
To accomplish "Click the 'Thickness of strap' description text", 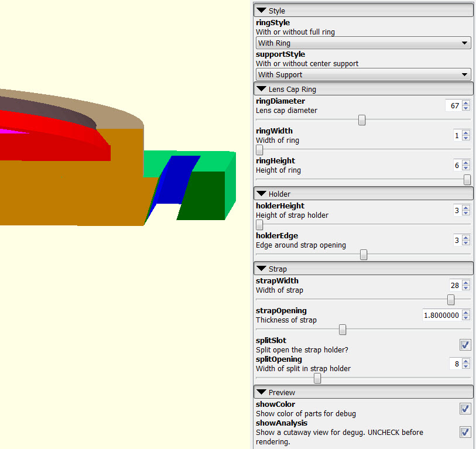I will [x=286, y=320].
